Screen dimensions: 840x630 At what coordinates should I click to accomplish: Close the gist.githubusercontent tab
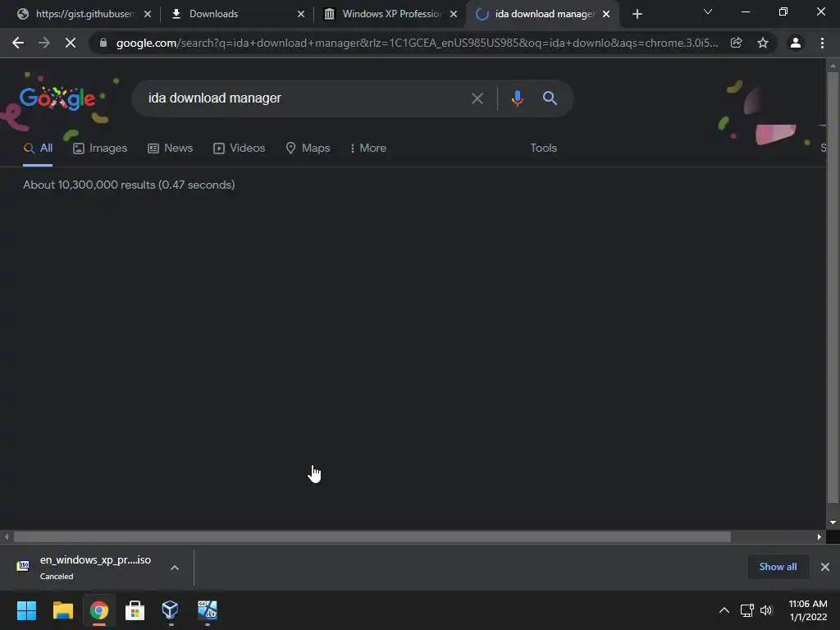(148, 14)
